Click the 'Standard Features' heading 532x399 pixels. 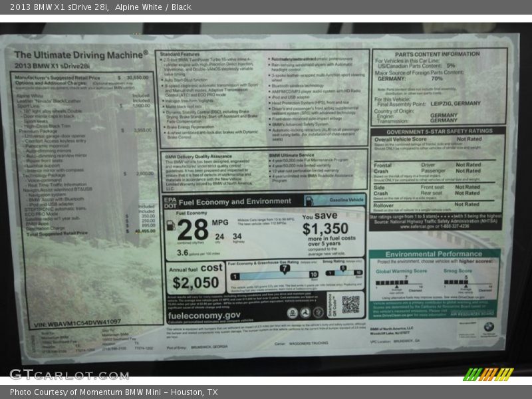(180, 55)
